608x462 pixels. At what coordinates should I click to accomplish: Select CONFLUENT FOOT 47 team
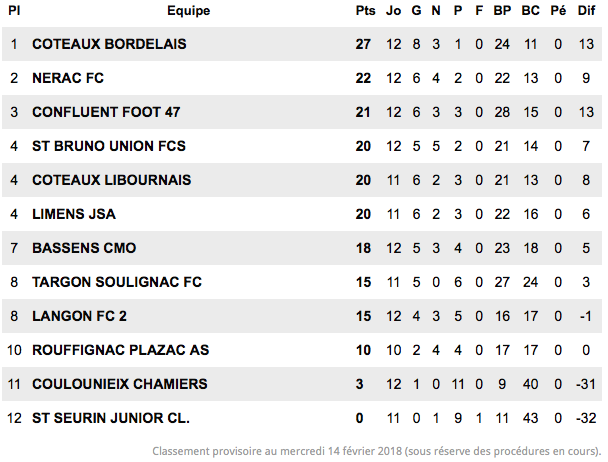tap(106, 112)
